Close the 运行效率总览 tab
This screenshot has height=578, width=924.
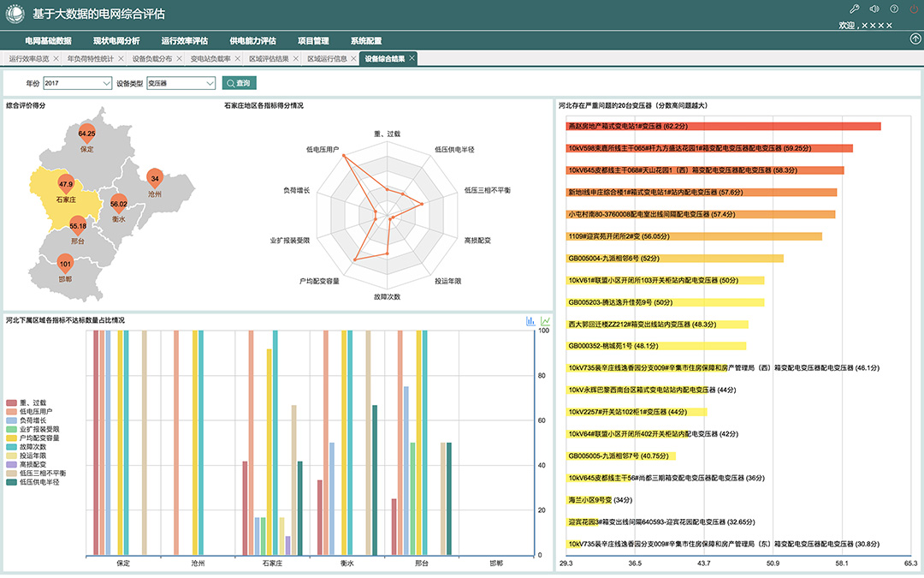tap(56, 59)
